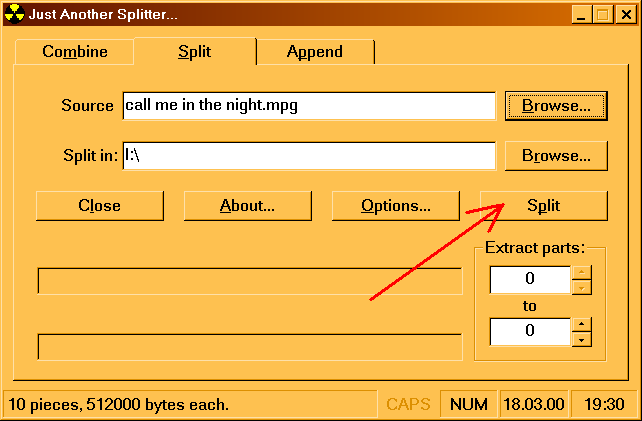Click the NUM status indicator
642x421 pixels.
(x=468, y=405)
